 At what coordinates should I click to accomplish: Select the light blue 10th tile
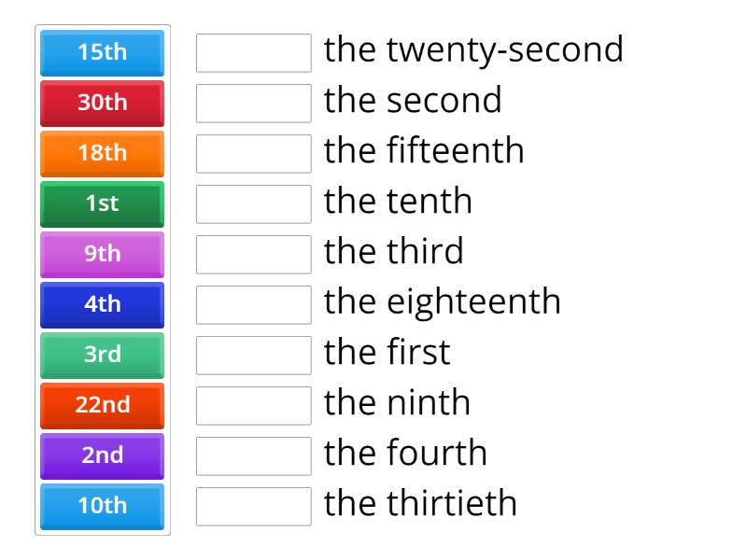click(101, 506)
